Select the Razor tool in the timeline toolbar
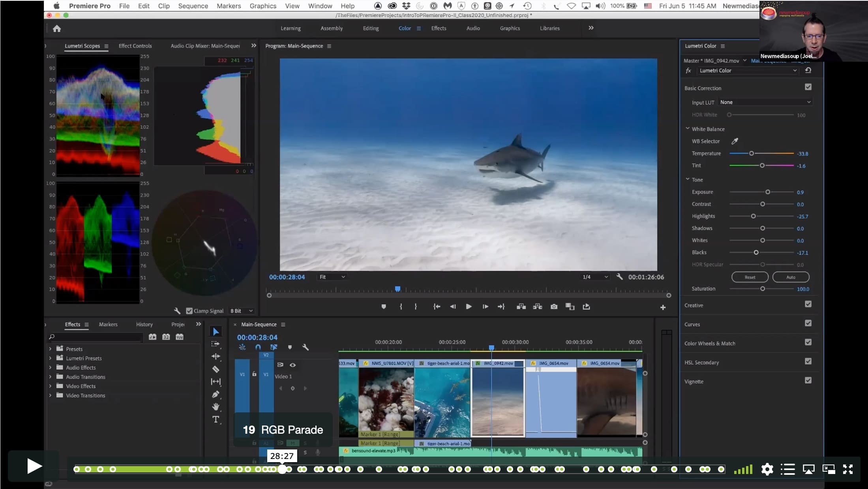The height and width of the screenshot is (489, 868). click(x=216, y=369)
